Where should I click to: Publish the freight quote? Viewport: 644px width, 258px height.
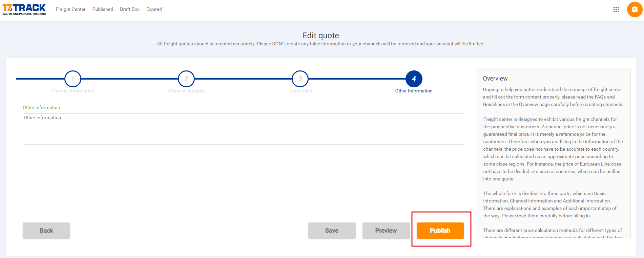pos(440,231)
